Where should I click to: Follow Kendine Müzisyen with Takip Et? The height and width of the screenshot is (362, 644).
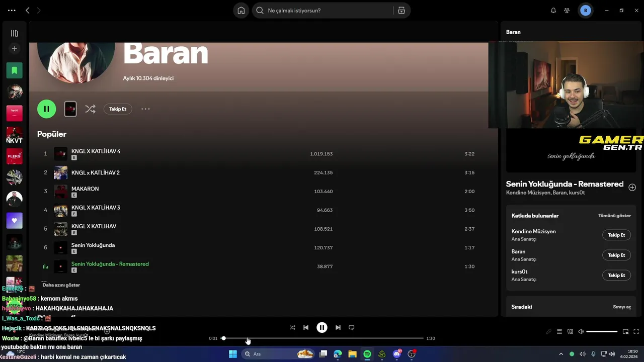pos(616,235)
